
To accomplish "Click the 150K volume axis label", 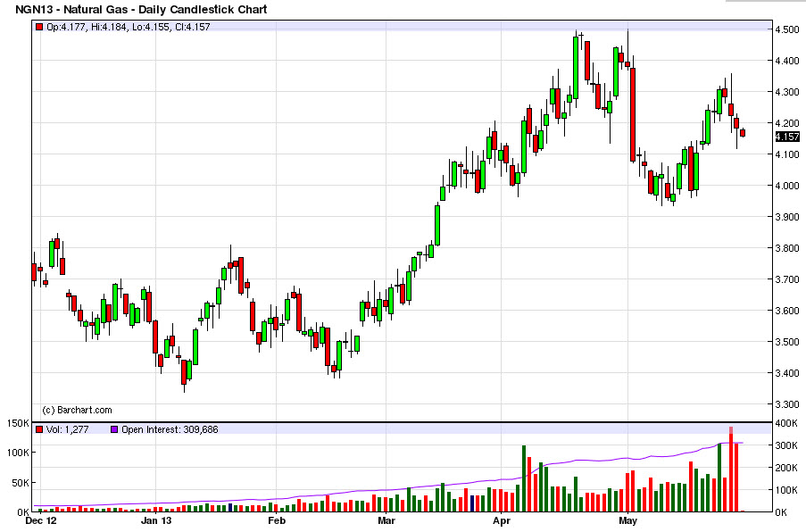I will point(18,423).
